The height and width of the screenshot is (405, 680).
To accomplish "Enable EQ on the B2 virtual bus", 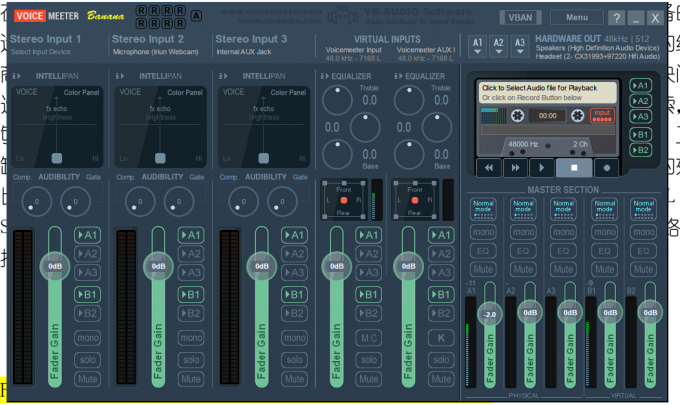I will 643,251.
